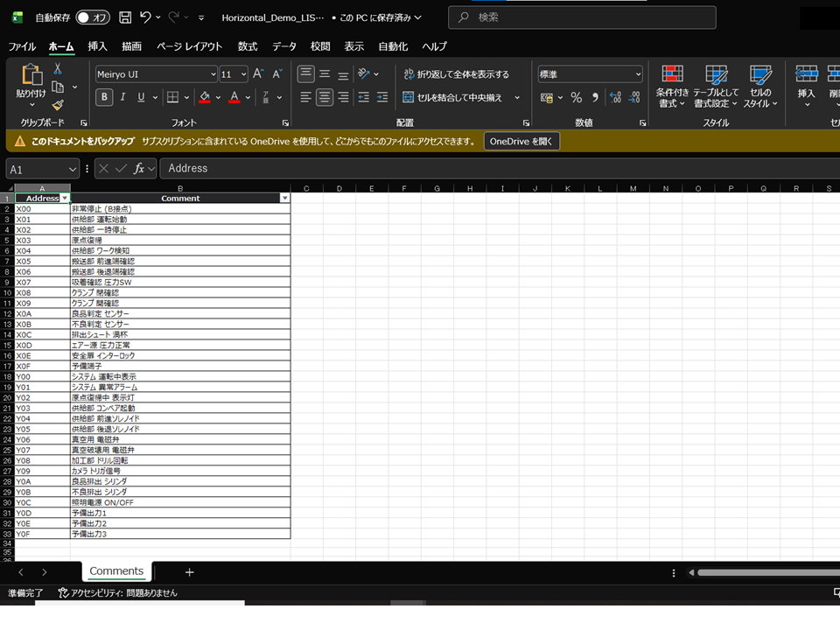Click the OneDrive を開く button
This screenshot has height=630, width=840.
point(521,141)
